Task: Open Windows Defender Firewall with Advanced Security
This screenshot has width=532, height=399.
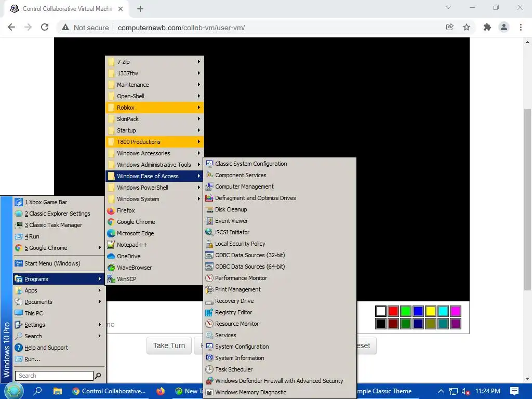Action: [x=280, y=381]
